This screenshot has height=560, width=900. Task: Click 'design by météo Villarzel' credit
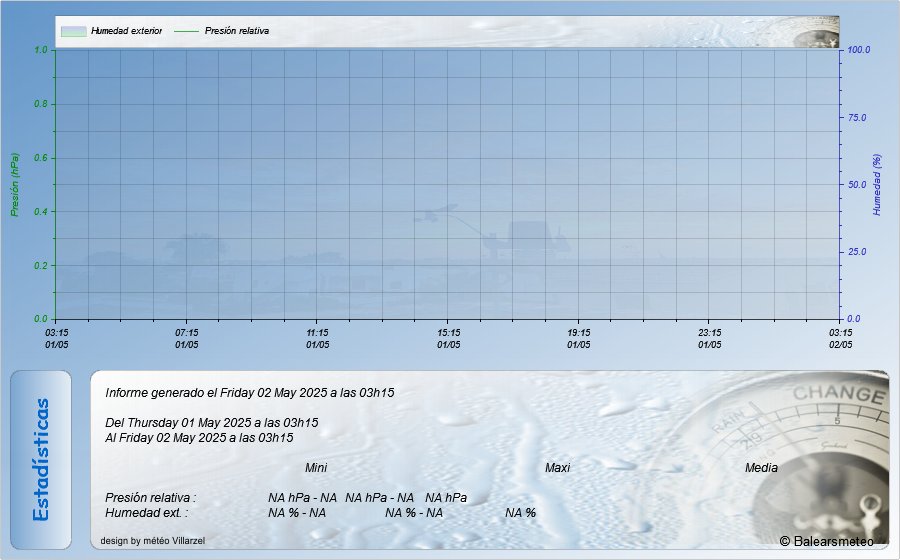click(x=153, y=540)
